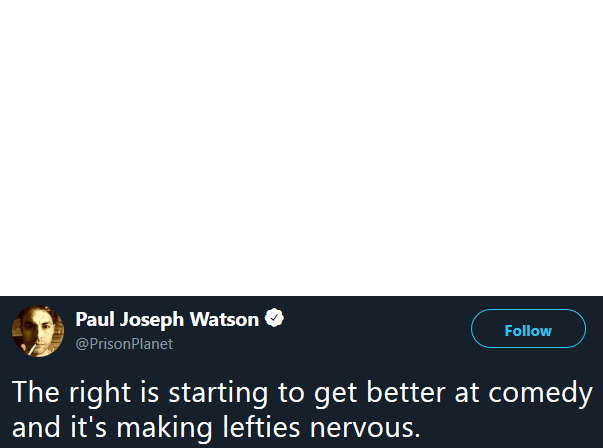
Task: Click the word 'starting' in the tweet
Action: pos(218,394)
